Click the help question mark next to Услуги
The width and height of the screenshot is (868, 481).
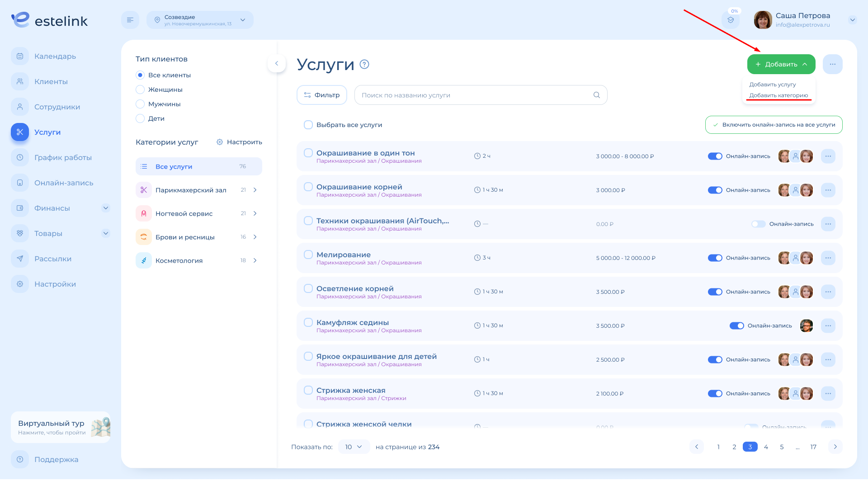[x=364, y=64]
